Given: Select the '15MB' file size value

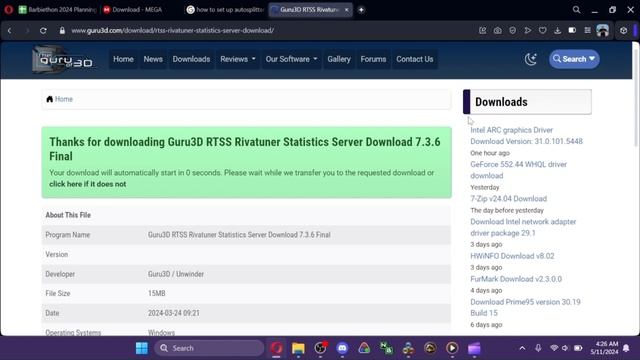Looking at the screenshot, I should click(156, 293).
